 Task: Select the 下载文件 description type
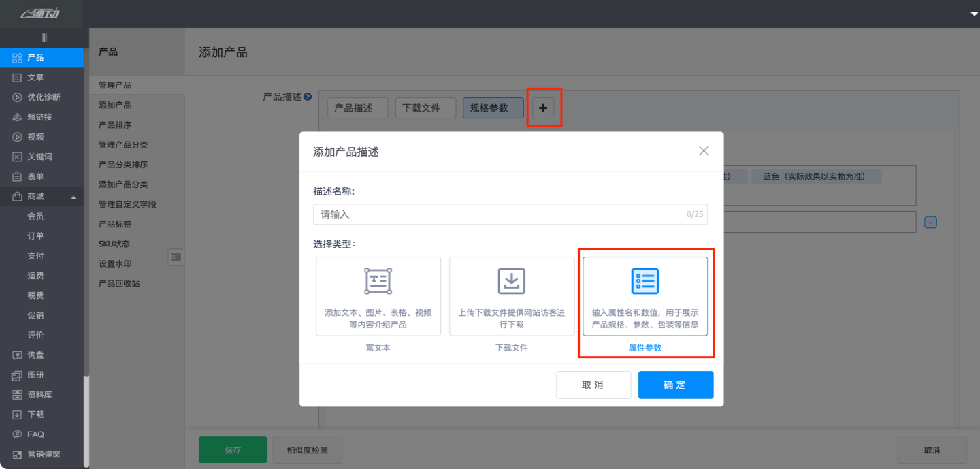(511, 296)
